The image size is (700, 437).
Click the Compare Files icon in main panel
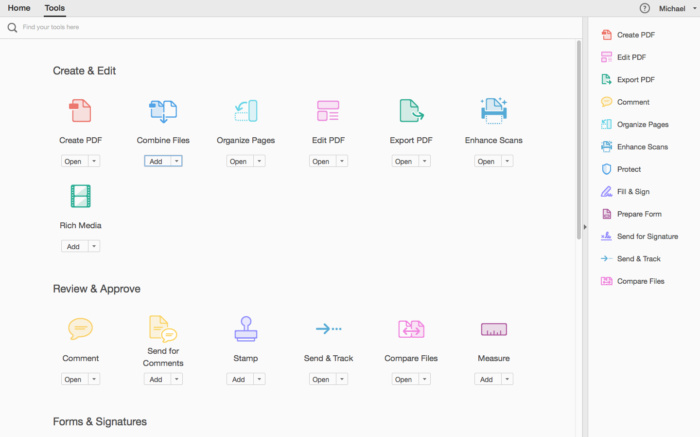point(411,328)
